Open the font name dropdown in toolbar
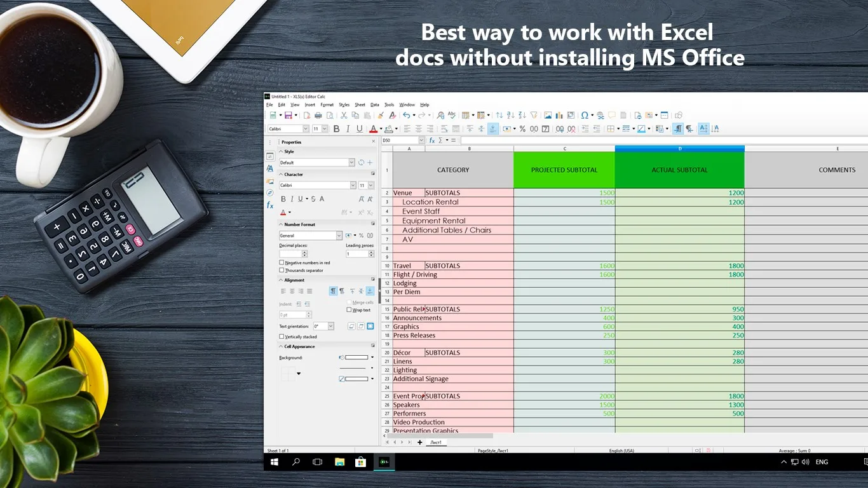The image size is (868, 488). point(306,129)
